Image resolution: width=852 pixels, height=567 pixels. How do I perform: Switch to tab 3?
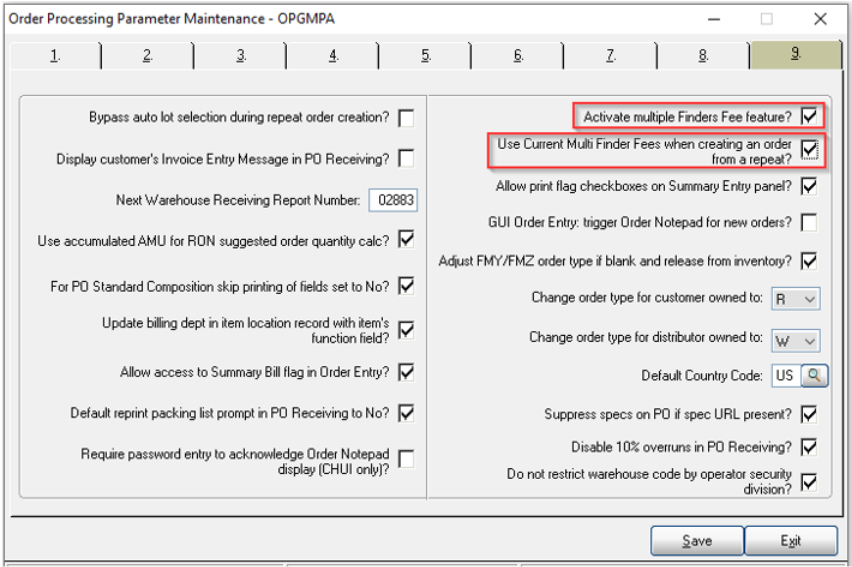pyautogui.click(x=241, y=55)
